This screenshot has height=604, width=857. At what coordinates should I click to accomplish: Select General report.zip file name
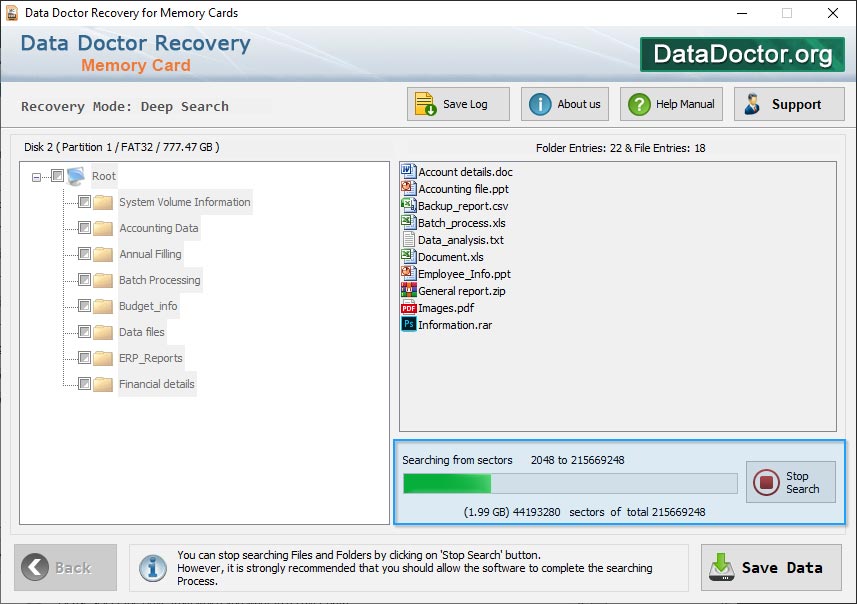[462, 291]
